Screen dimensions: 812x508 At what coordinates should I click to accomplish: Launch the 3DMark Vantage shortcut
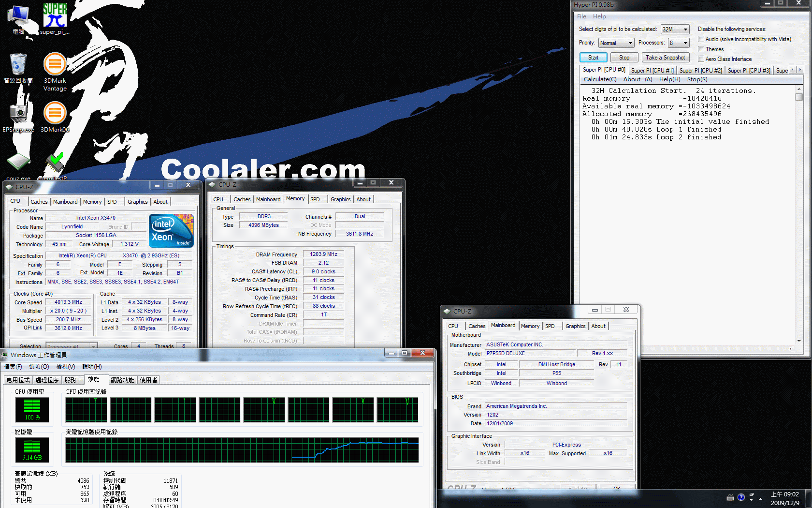[x=55, y=72]
